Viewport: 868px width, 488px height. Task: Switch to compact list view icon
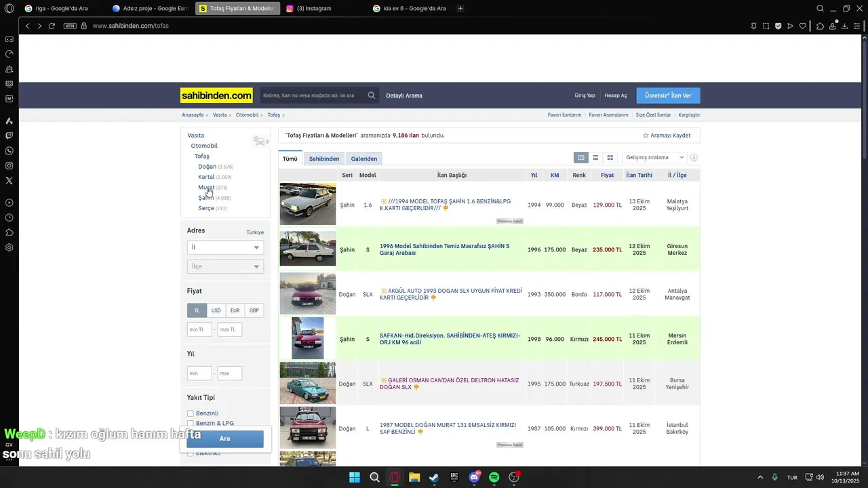tap(595, 158)
